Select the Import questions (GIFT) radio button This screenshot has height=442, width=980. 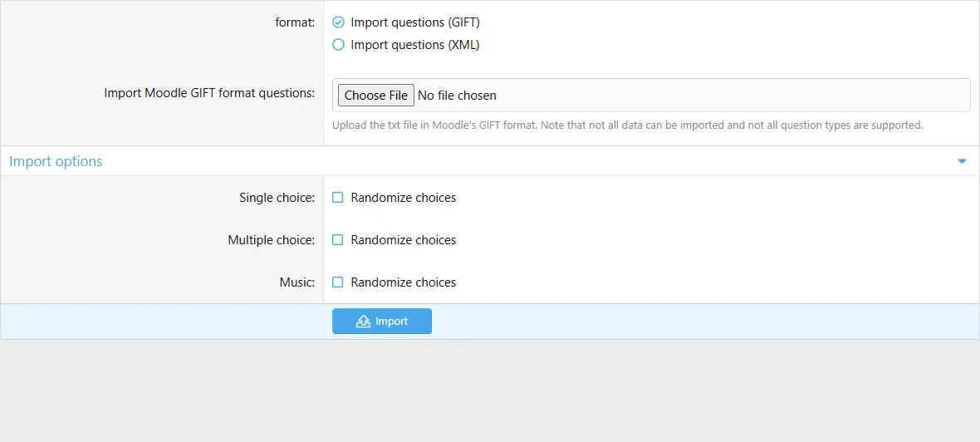(338, 22)
